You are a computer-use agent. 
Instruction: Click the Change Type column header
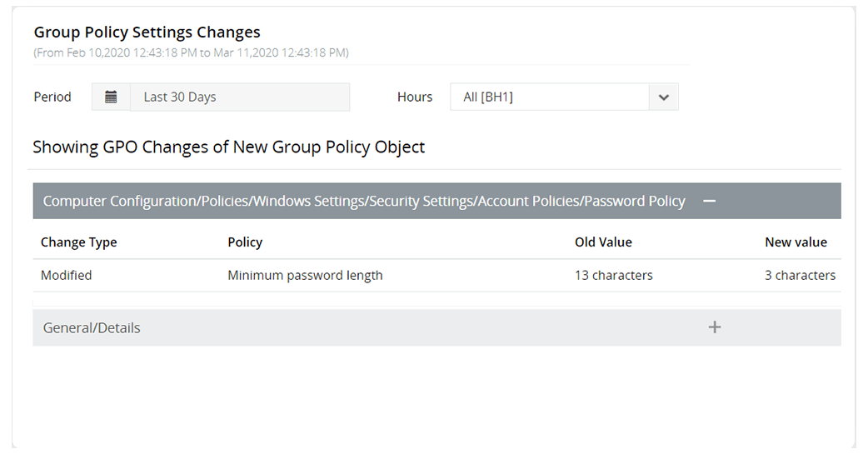click(x=78, y=242)
